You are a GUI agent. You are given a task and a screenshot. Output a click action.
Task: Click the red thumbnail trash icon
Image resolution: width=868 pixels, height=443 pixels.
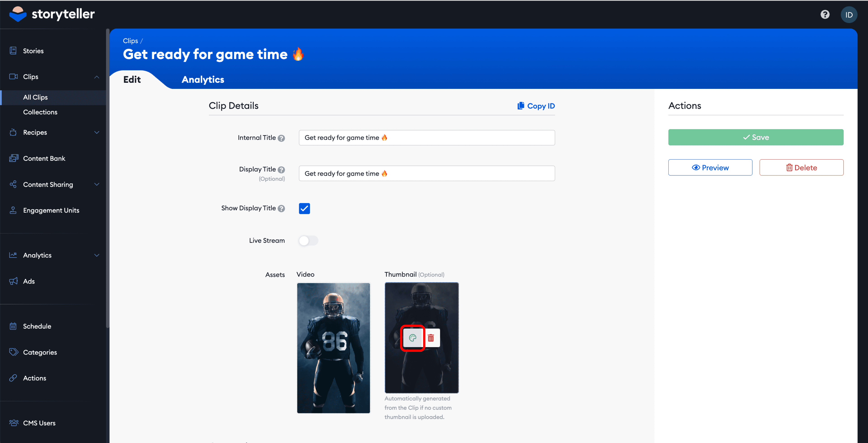tap(431, 338)
